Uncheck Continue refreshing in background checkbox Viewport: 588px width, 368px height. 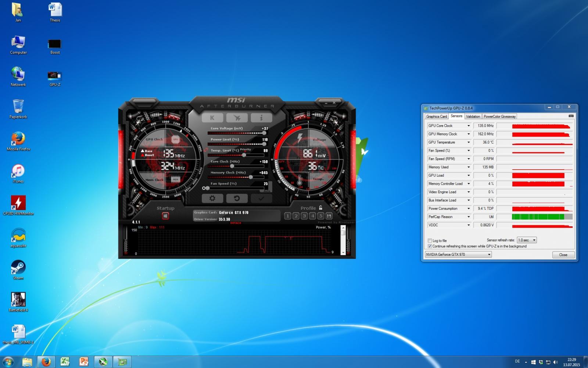click(x=430, y=246)
